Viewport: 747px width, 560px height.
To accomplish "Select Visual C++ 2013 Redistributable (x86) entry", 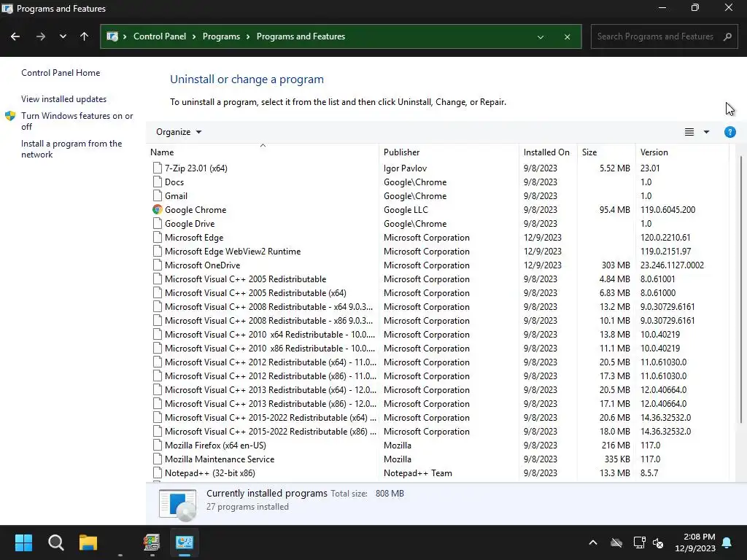I will [x=270, y=403].
